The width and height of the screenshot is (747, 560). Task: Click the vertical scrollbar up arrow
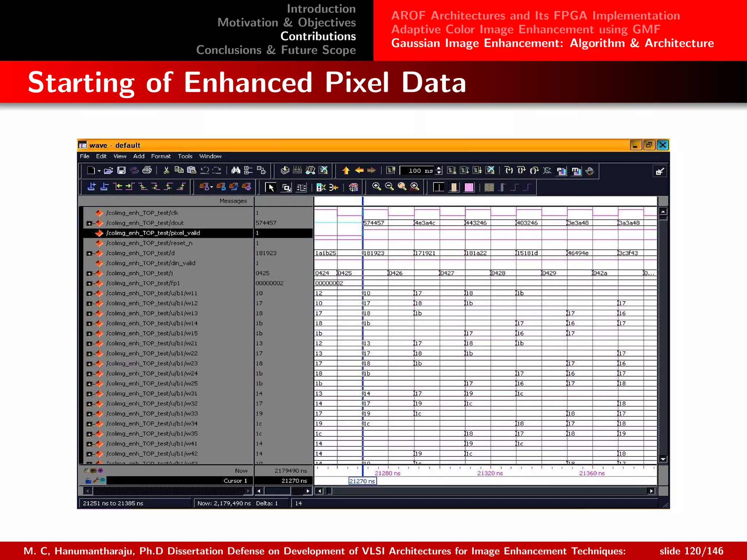tap(663, 211)
